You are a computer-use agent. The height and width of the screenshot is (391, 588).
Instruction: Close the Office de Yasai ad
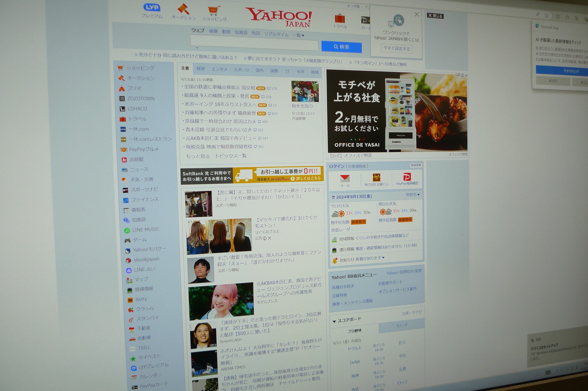point(466,75)
